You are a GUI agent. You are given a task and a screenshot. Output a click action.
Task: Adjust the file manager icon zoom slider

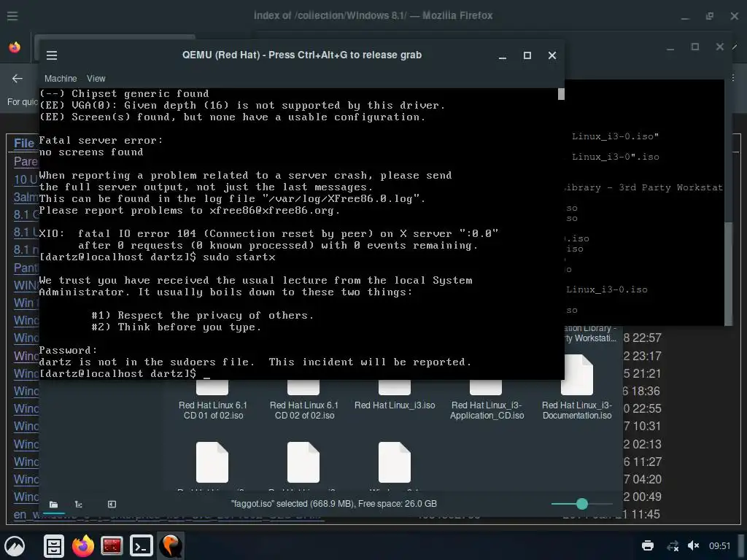point(581,504)
